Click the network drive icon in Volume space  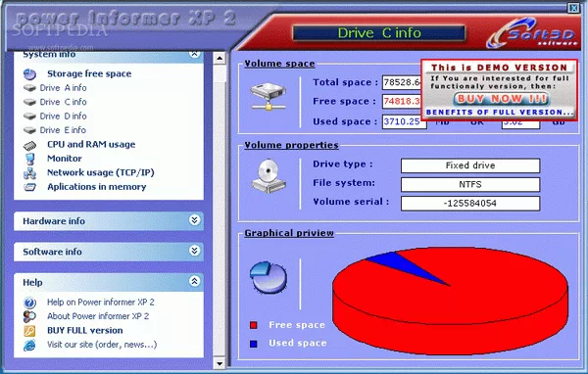coord(269,97)
